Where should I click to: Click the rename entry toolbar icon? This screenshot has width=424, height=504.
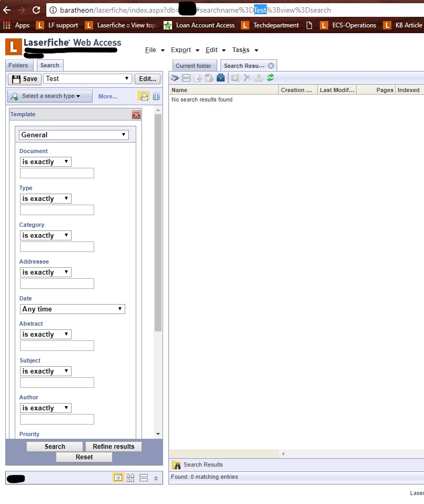[x=235, y=78]
